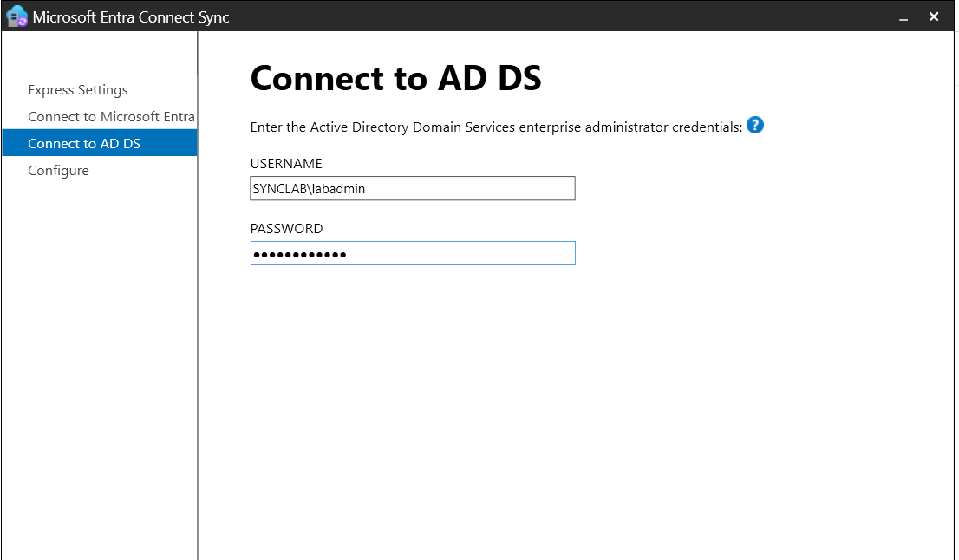This screenshot has width=959, height=560.
Task: Click the PASSWORD label text
Action: tap(286, 228)
